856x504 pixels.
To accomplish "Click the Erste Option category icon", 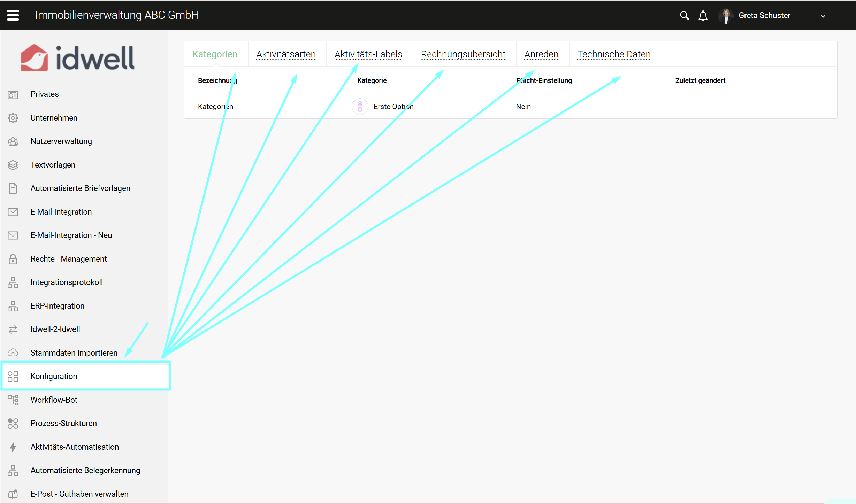I will pos(360,107).
